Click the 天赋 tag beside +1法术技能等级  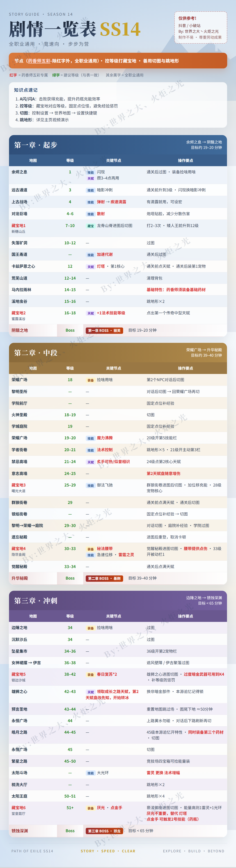tap(91, 313)
